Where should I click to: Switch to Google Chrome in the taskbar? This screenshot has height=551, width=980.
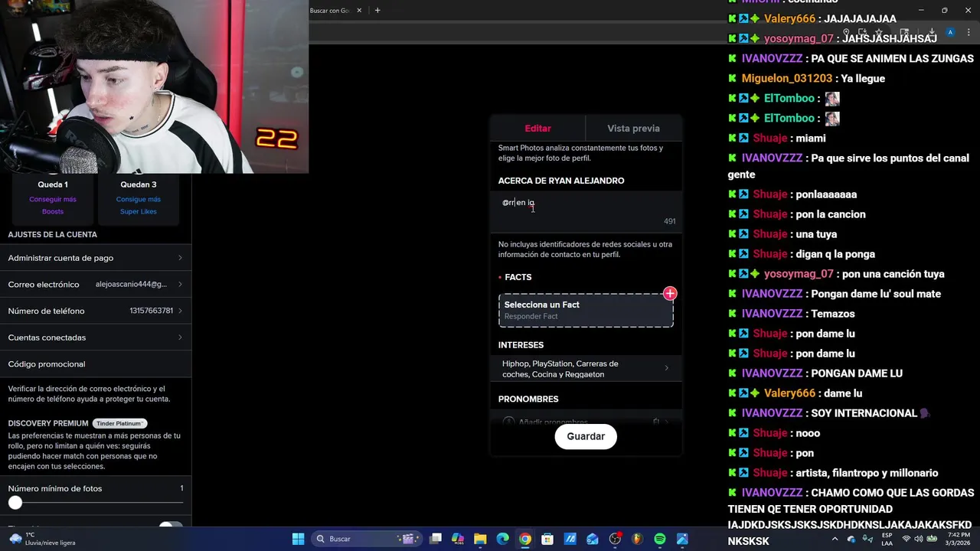(524, 539)
